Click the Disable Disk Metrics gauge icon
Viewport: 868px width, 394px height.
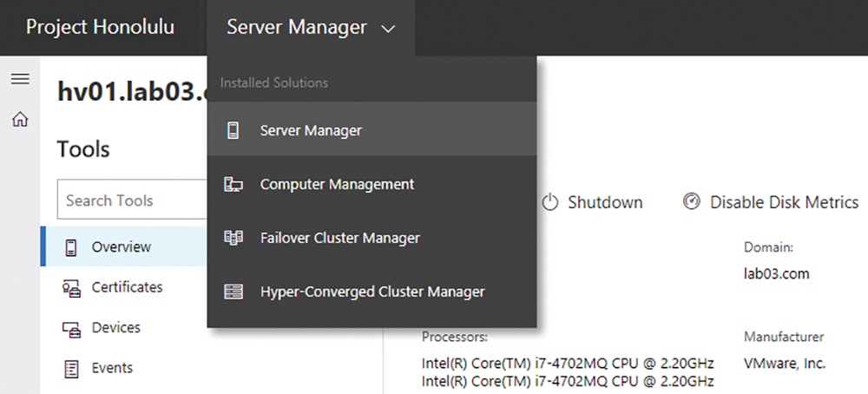[692, 202]
